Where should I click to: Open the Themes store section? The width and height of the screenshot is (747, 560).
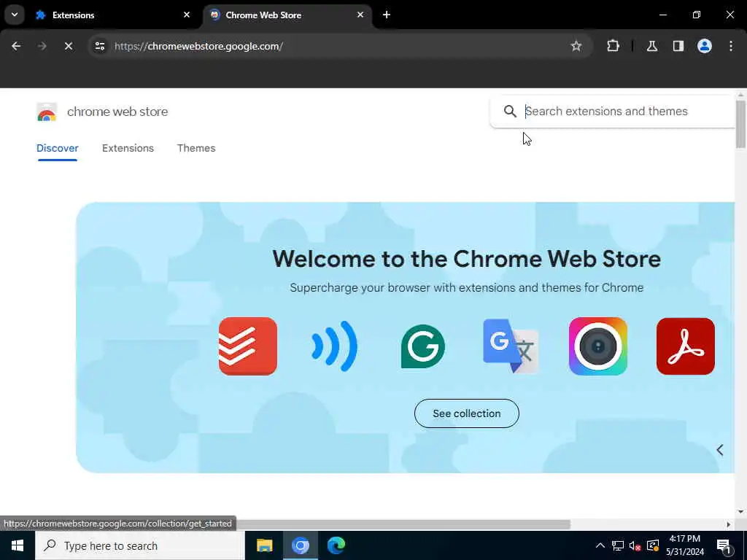pyautogui.click(x=196, y=148)
